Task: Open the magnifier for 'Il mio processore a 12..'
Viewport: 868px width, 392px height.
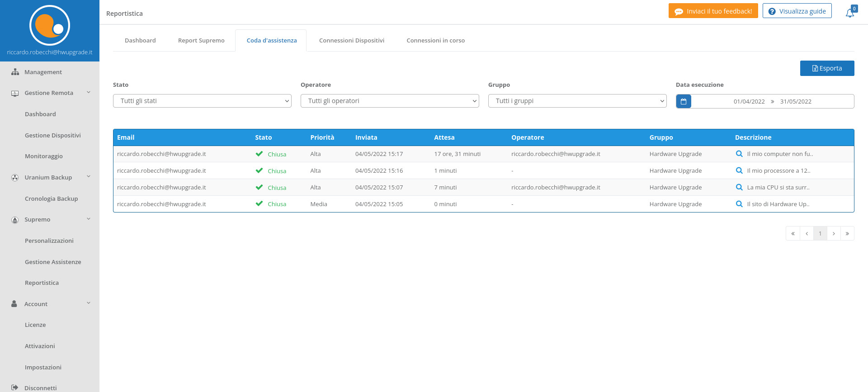Action: pyautogui.click(x=739, y=170)
